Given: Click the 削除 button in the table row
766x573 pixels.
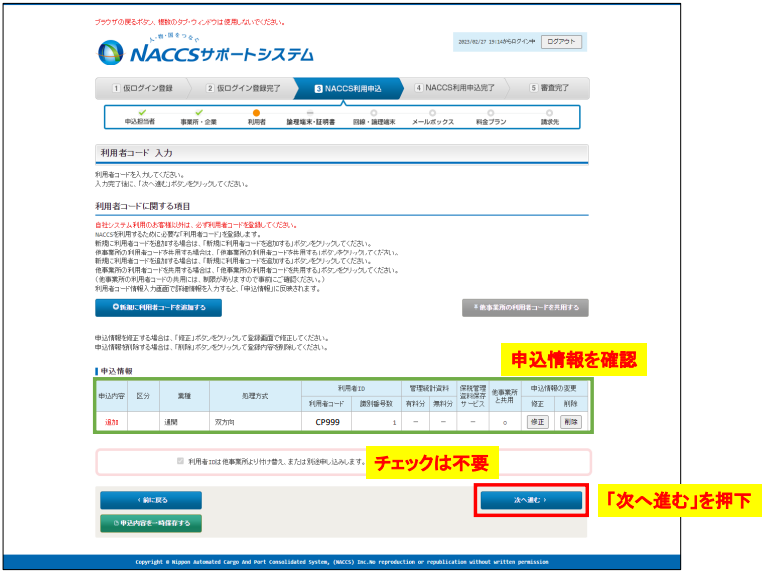Looking at the screenshot, I should click(x=570, y=422).
